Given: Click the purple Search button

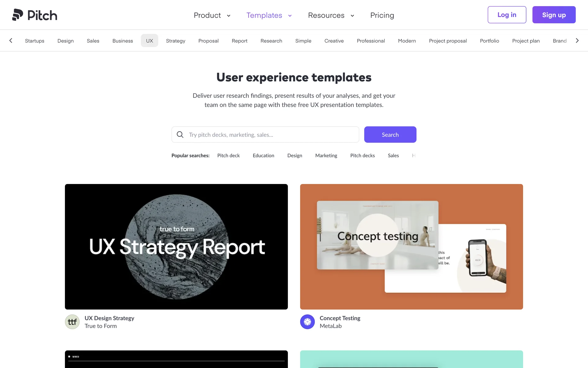Looking at the screenshot, I should [390, 135].
